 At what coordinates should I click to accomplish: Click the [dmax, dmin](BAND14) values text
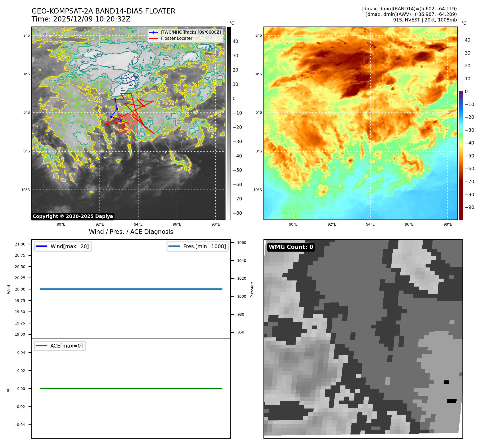coord(409,9)
